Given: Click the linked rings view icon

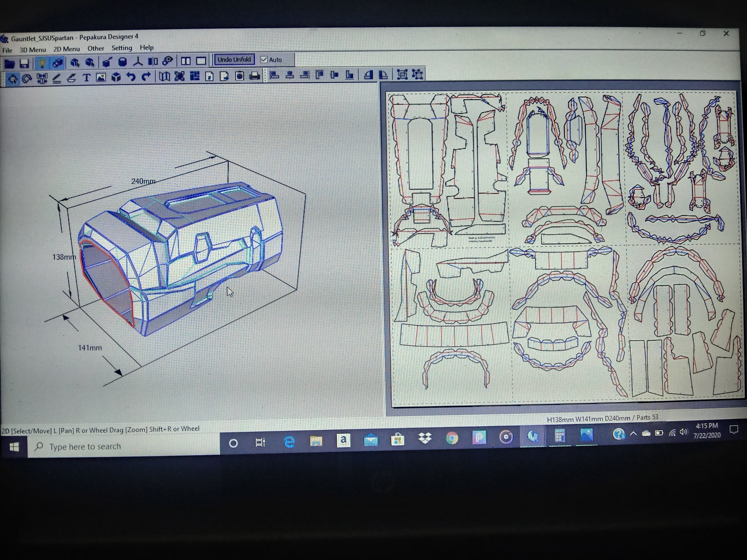Looking at the screenshot, I should tap(168, 61).
